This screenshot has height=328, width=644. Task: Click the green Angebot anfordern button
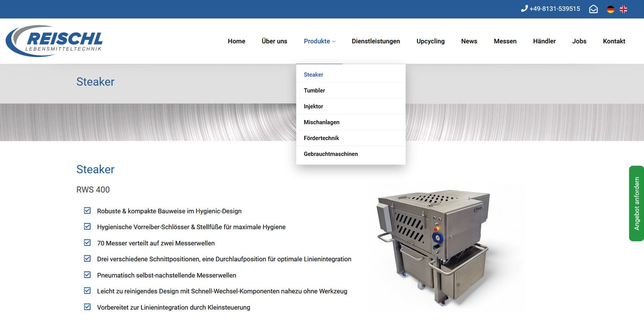pyautogui.click(x=636, y=203)
